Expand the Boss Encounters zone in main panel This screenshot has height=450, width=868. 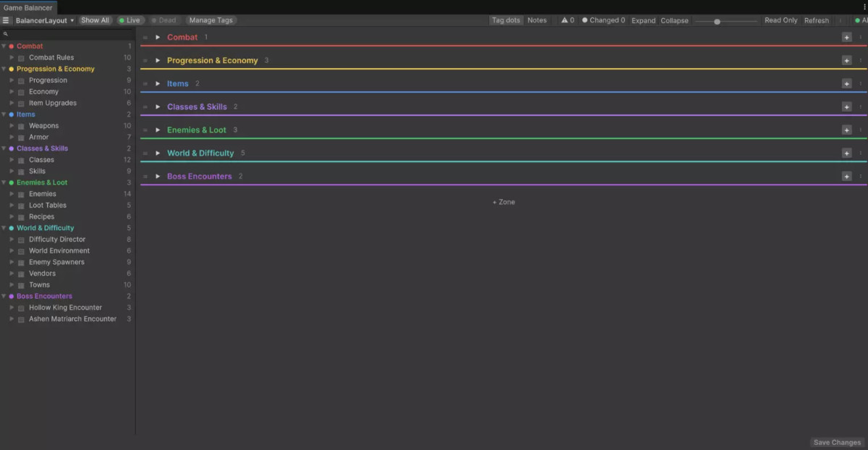[x=158, y=176]
